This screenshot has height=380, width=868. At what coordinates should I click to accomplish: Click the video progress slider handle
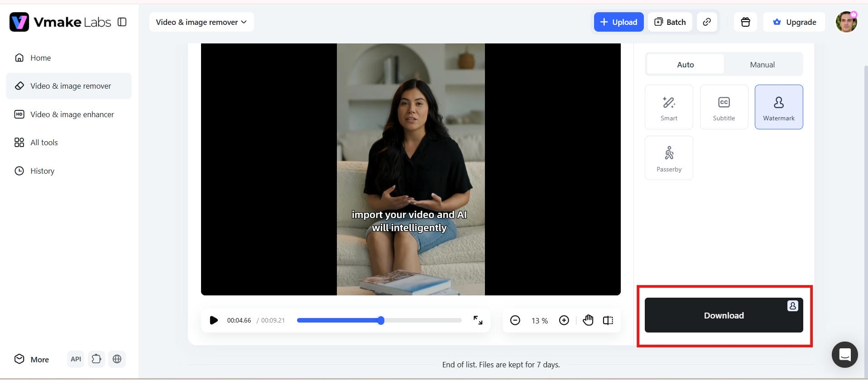(381, 320)
